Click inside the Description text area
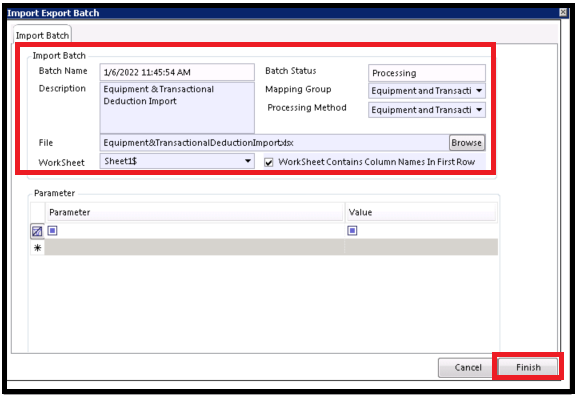This screenshot has width=580, height=396. (x=177, y=108)
